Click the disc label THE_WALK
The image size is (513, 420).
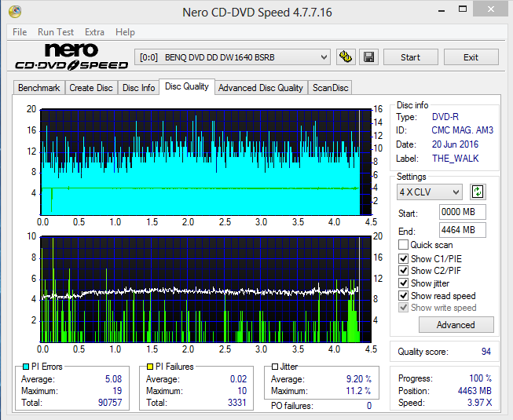(x=455, y=159)
